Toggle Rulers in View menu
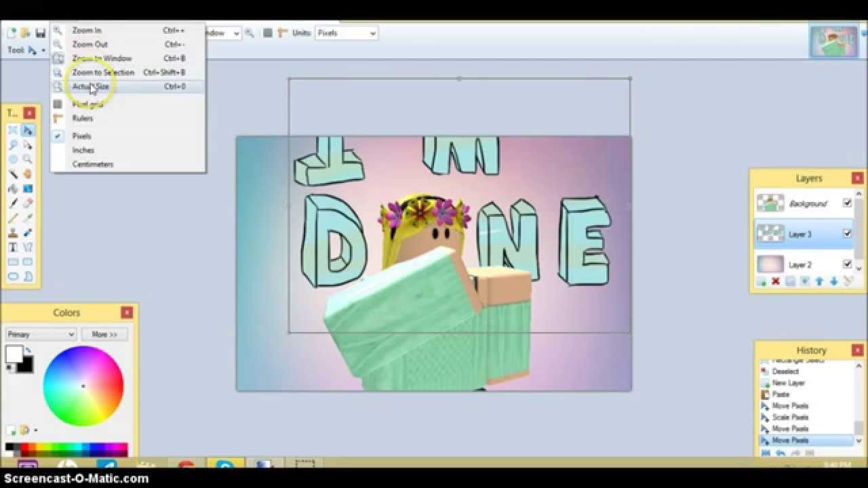Viewport: 868px width, 488px height. (127, 118)
